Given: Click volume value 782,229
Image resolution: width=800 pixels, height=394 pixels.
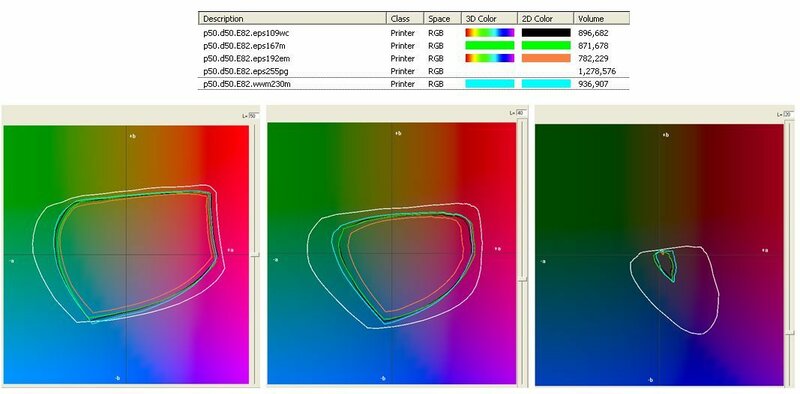Looking at the screenshot, I should 593,58.
